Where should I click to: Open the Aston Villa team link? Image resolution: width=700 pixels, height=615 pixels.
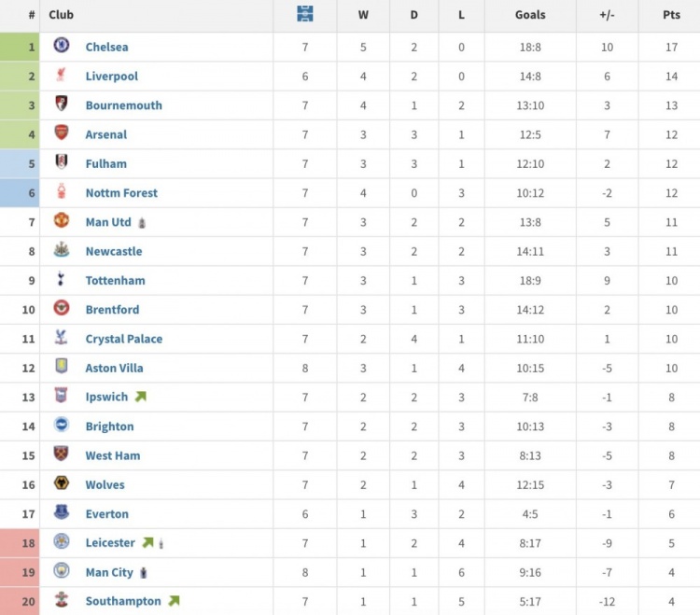(114, 368)
